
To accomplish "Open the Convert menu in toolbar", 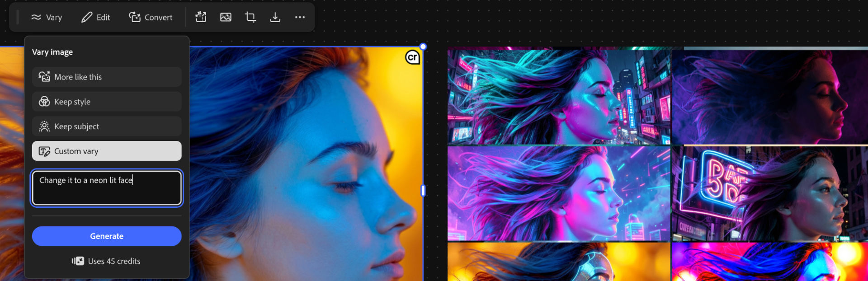I will click(x=151, y=17).
